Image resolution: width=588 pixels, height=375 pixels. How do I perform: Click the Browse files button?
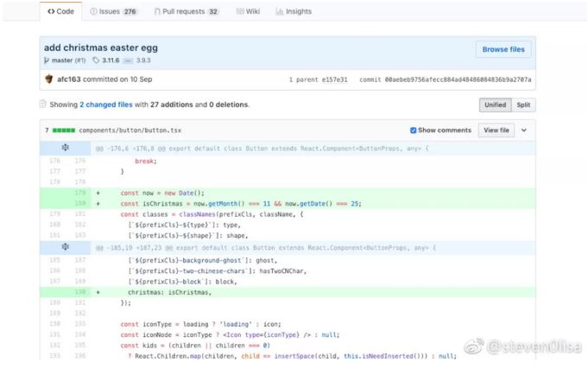[503, 49]
